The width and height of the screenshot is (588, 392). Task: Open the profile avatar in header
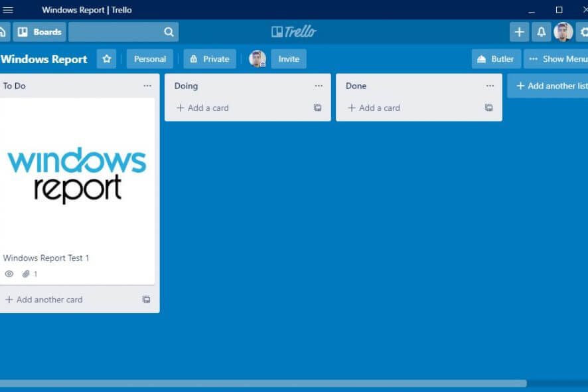pyautogui.click(x=563, y=32)
